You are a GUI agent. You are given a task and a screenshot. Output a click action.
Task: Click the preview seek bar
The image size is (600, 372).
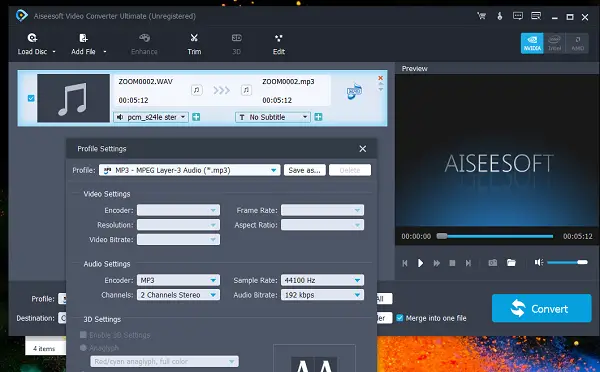click(495, 236)
